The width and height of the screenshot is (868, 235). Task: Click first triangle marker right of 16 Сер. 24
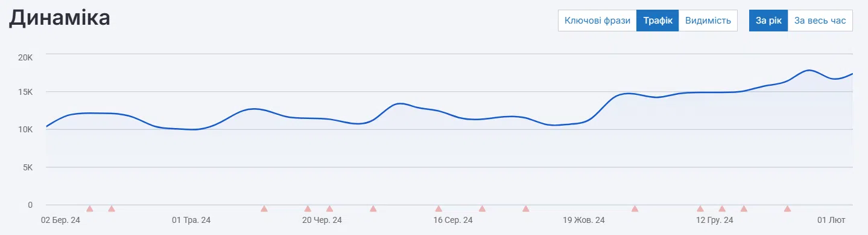click(x=482, y=208)
